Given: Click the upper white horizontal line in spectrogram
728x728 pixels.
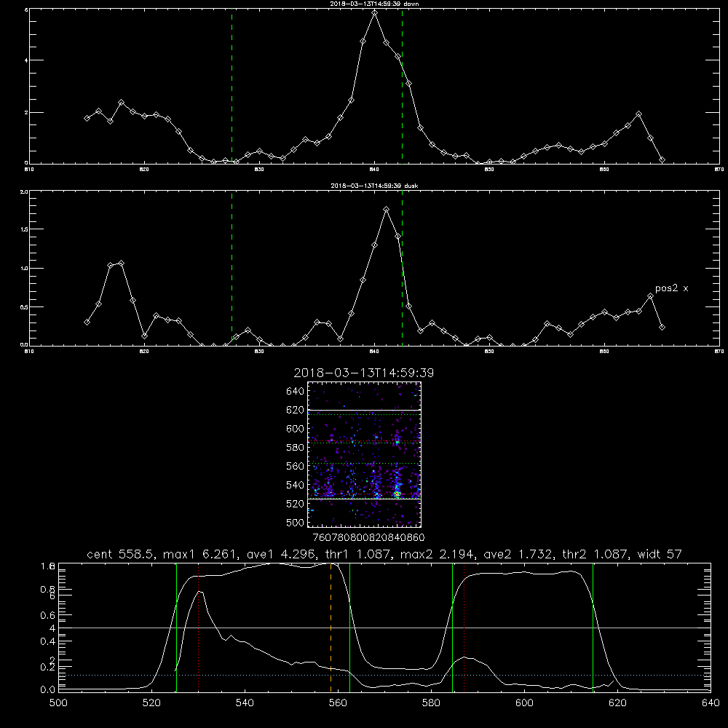Looking at the screenshot, I should coord(365,410).
